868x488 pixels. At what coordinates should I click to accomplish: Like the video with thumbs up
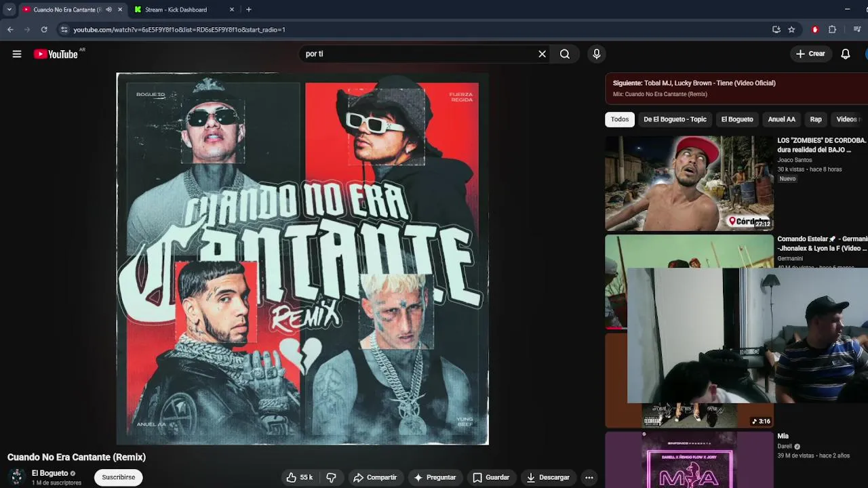tap(299, 477)
